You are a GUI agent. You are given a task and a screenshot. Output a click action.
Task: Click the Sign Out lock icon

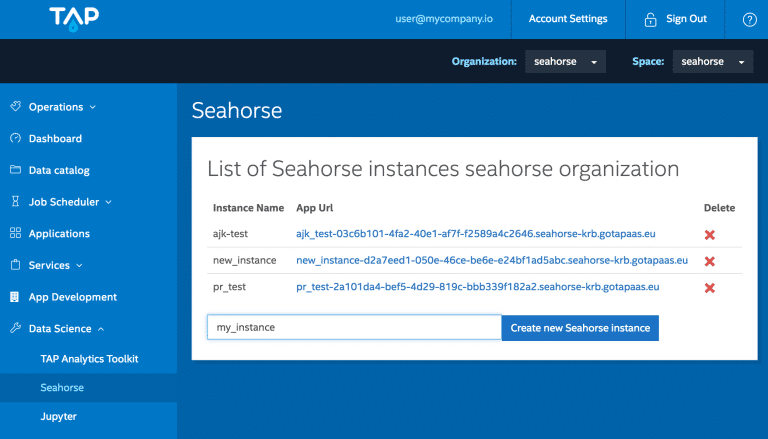pos(650,20)
